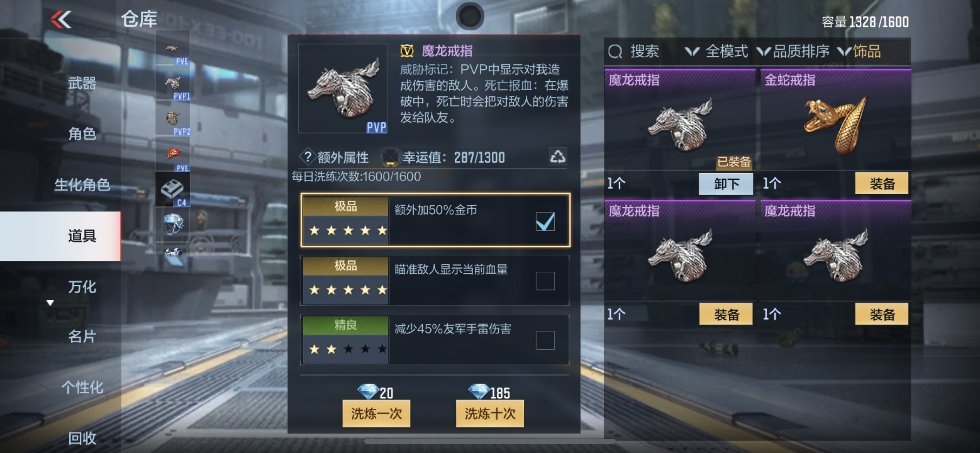This screenshot has width=980, height=453.
Task: Click the 洗炼十次 button
Action: [x=490, y=413]
